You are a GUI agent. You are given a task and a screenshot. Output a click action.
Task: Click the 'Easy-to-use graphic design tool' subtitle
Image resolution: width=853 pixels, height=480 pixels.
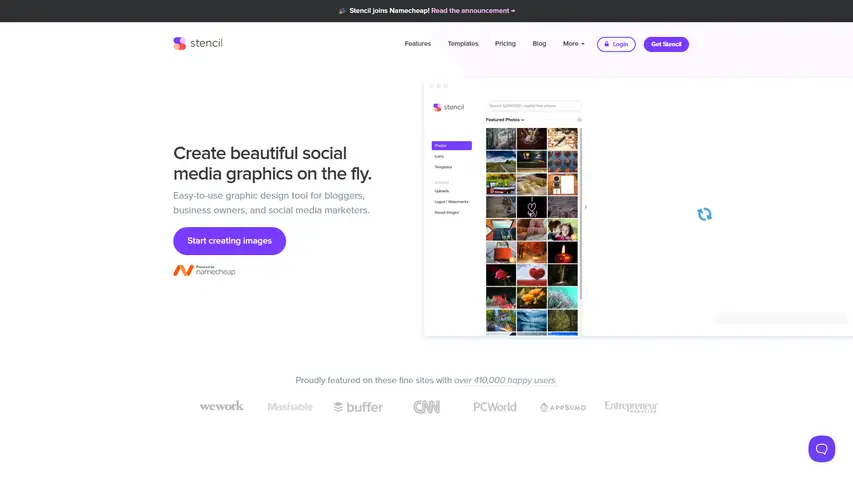pyautogui.click(x=271, y=202)
